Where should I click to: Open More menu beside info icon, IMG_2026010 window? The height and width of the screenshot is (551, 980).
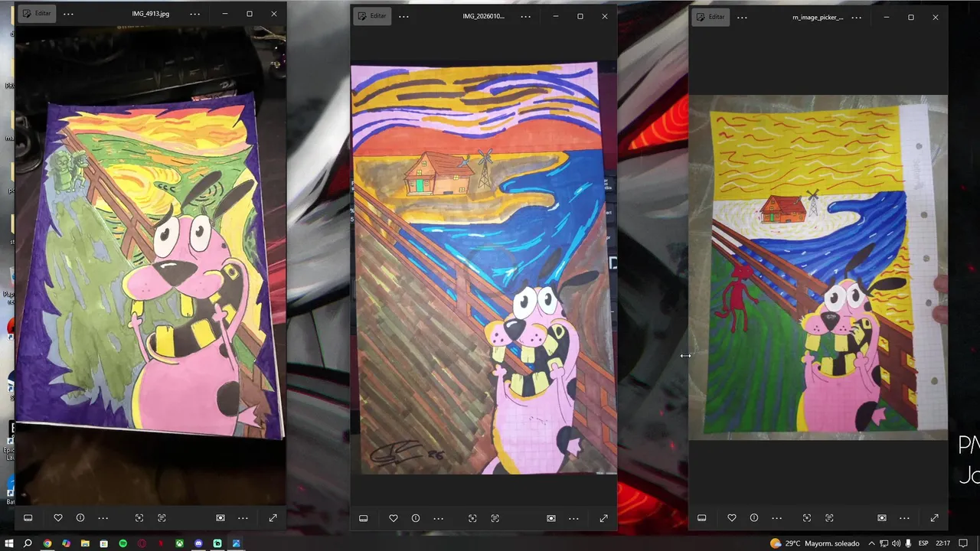[438, 518]
